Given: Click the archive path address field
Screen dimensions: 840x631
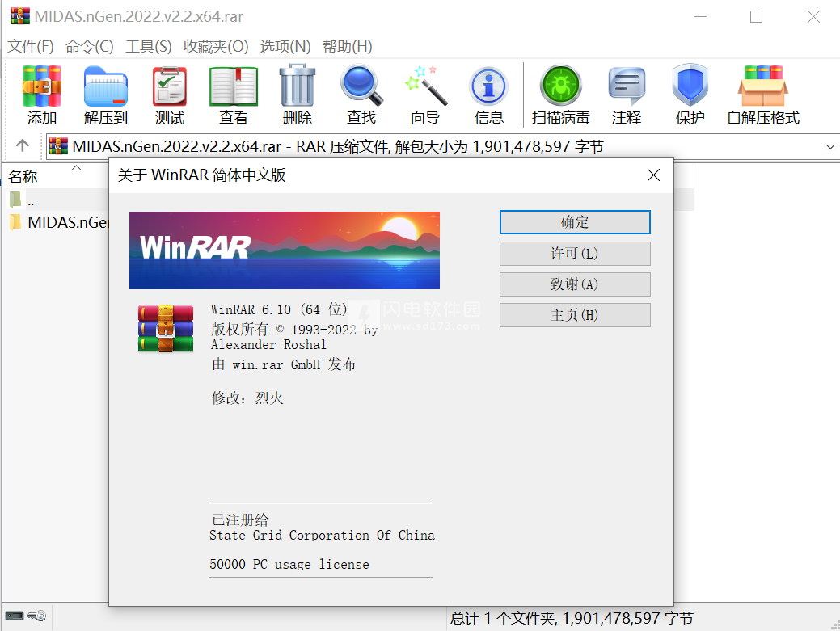Looking at the screenshot, I should pyautogui.click(x=442, y=146).
